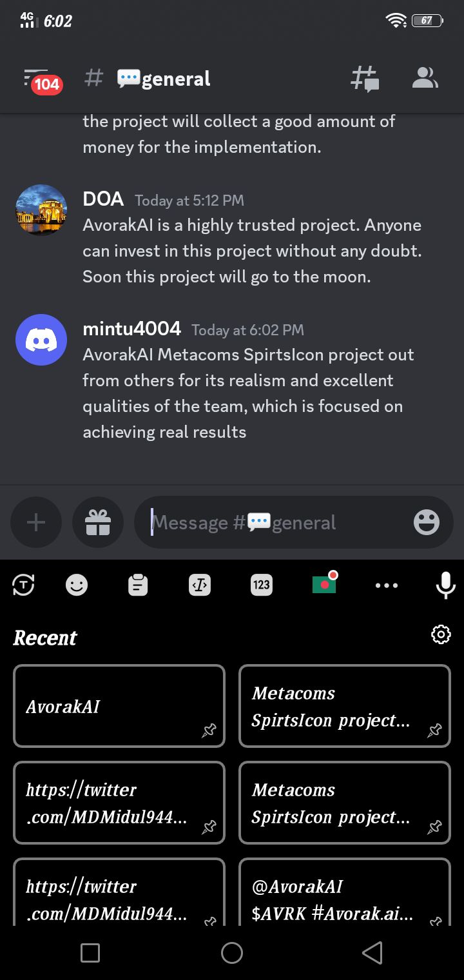This screenshot has height=980, width=464.
Task: Tap the keyboard smiley emoji icon
Action: click(x=77, y=585)
